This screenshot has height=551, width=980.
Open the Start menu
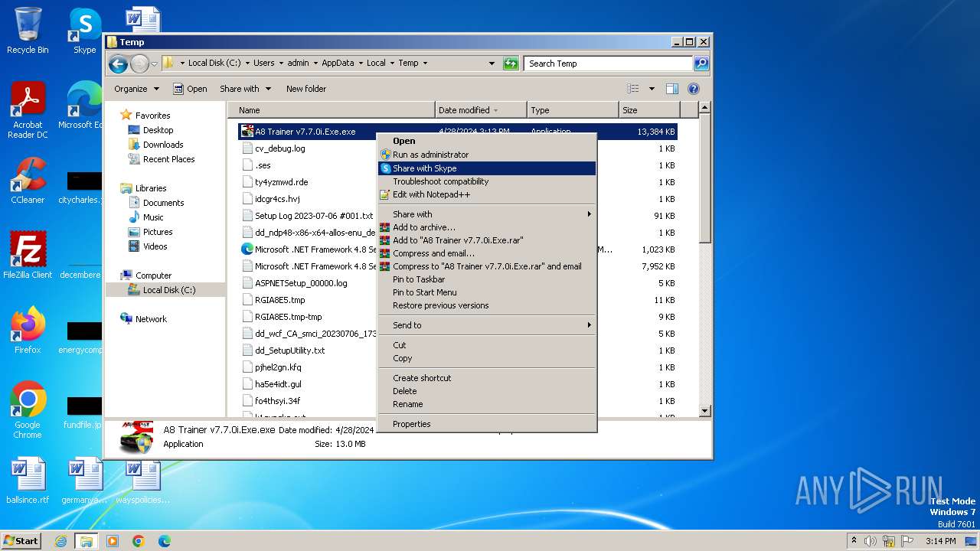pos(21,541)
